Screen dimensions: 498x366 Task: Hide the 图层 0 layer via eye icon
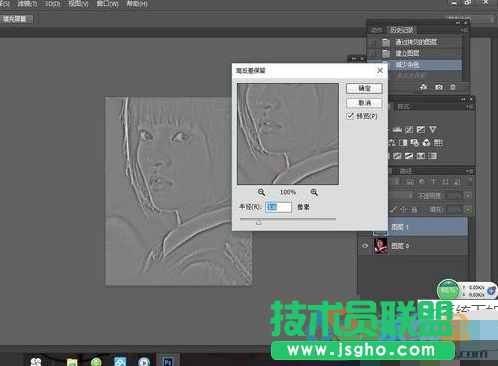pyautogui.click(x=365, y=246)
